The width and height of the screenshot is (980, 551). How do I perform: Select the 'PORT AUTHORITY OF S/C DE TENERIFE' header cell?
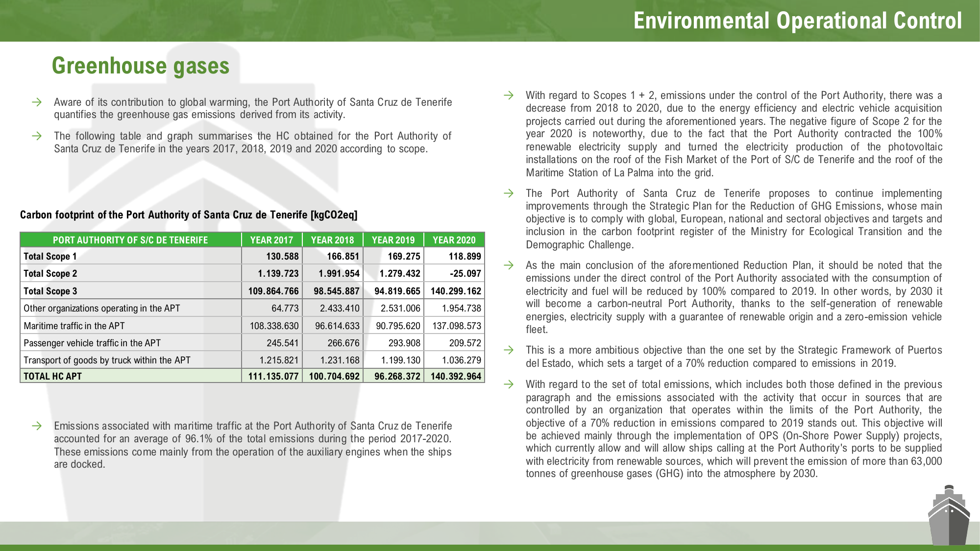pos(130,240)
